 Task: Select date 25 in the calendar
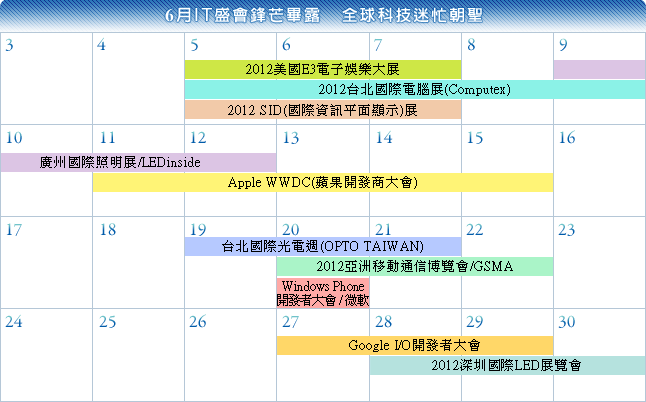click(x=108, y=321)
